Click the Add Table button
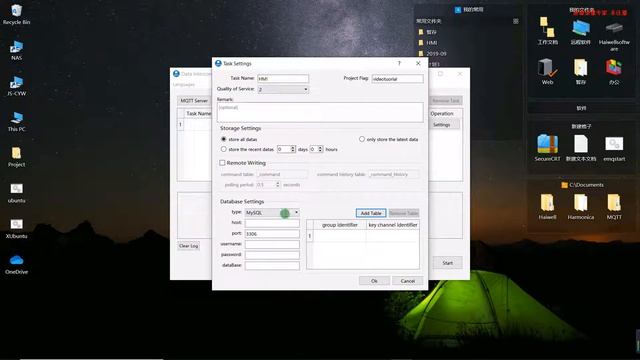The image size is (640, 360). (x=371, y=213)
